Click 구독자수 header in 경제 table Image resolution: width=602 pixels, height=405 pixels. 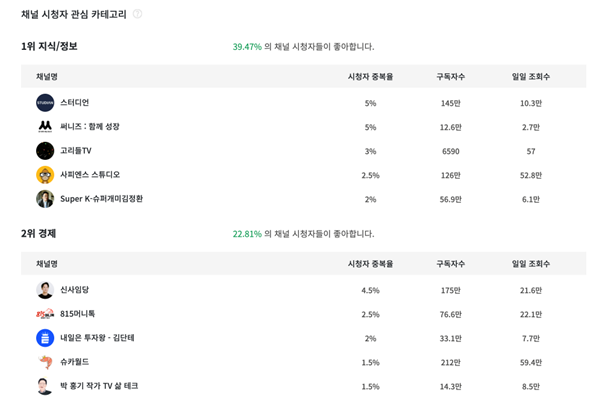pos(450,264)
